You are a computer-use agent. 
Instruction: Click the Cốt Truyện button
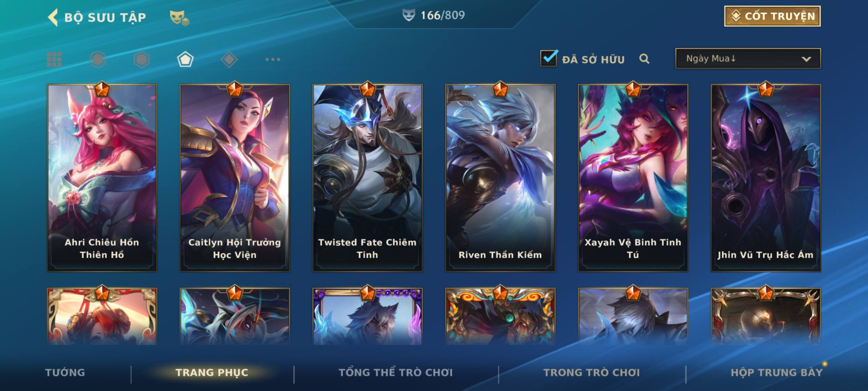[x=772, y=16]
